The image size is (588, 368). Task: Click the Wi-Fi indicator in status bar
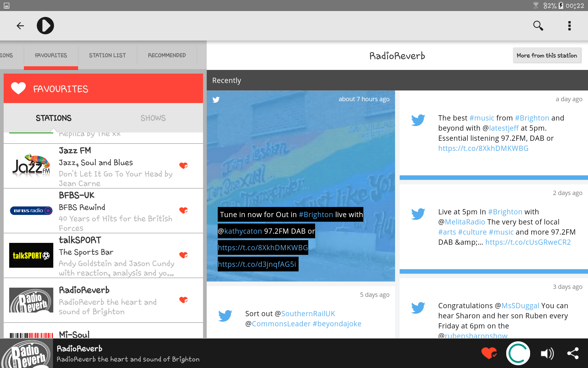[x=536, y=6]
